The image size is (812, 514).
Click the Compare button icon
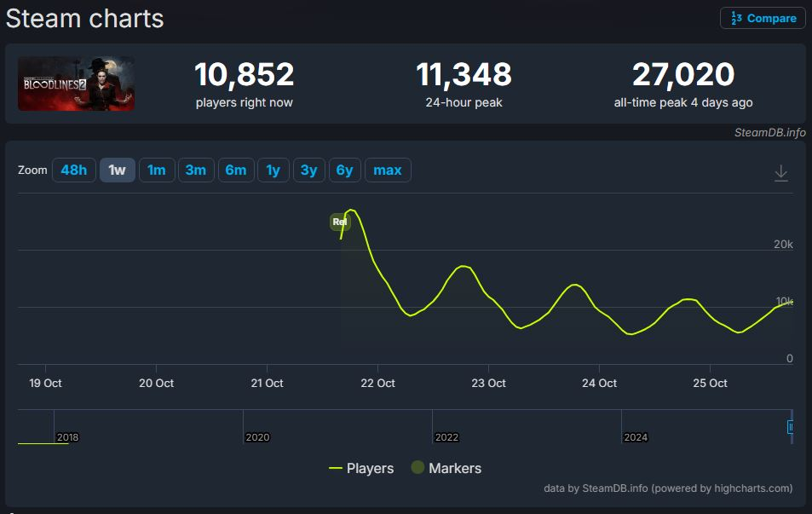pyautogui.click(x=736, y=18)
